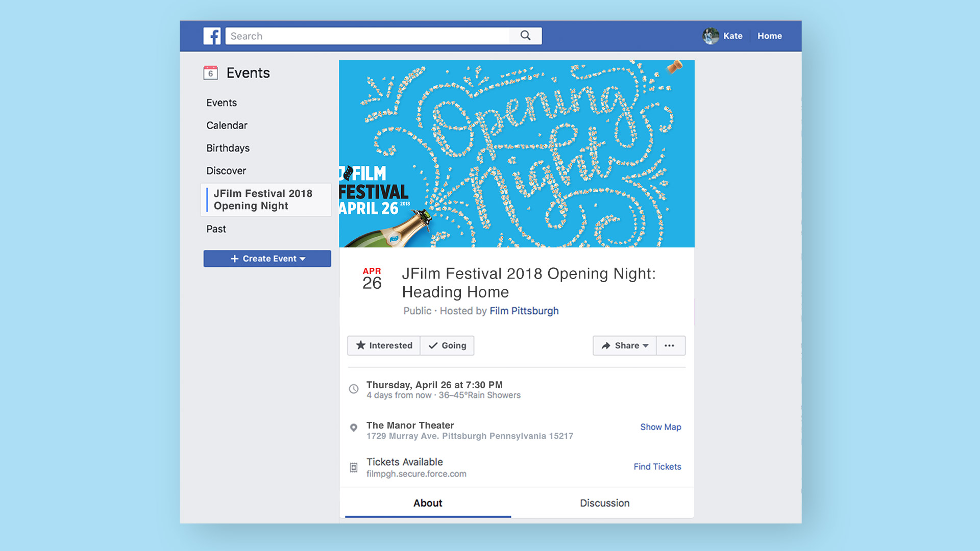Image resolution: width=980 pixels, height=551 pixels.
Task: Open Kate's profile link
Action: tap(732, 36)
